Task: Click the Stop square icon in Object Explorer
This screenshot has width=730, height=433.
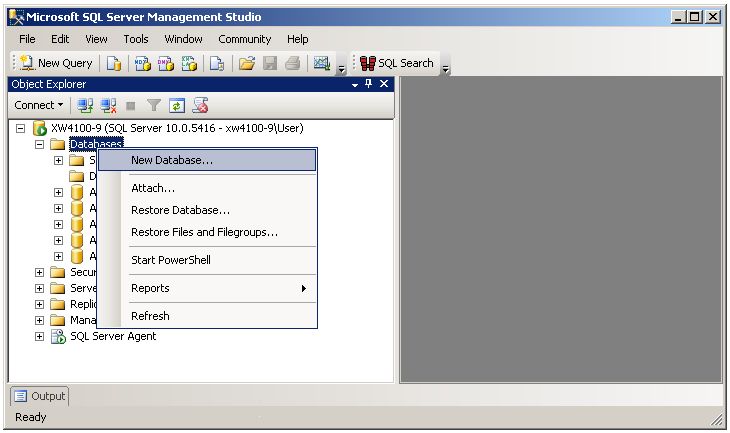Action: (x=131, y=106)
